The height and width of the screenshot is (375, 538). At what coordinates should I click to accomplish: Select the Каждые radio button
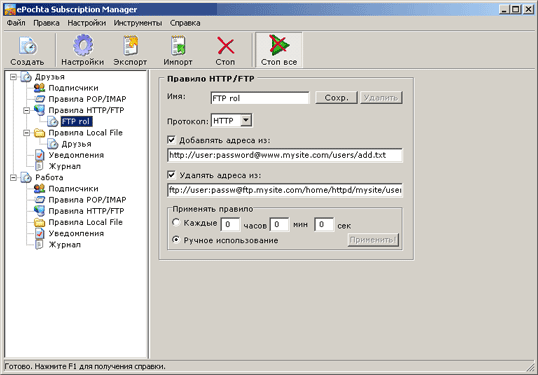176,223
